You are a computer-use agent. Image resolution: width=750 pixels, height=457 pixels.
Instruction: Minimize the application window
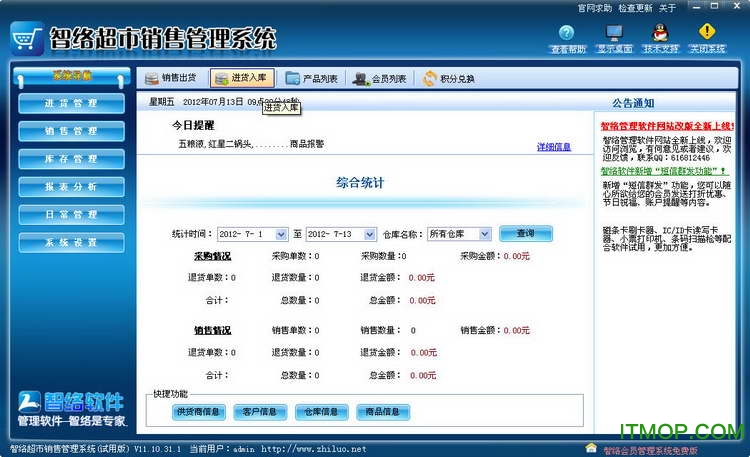point(697,7)
